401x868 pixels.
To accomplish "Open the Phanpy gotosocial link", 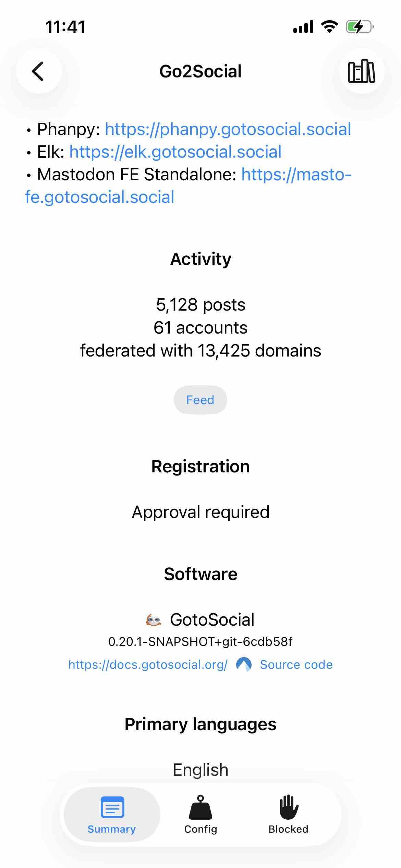I will [228, 129].
